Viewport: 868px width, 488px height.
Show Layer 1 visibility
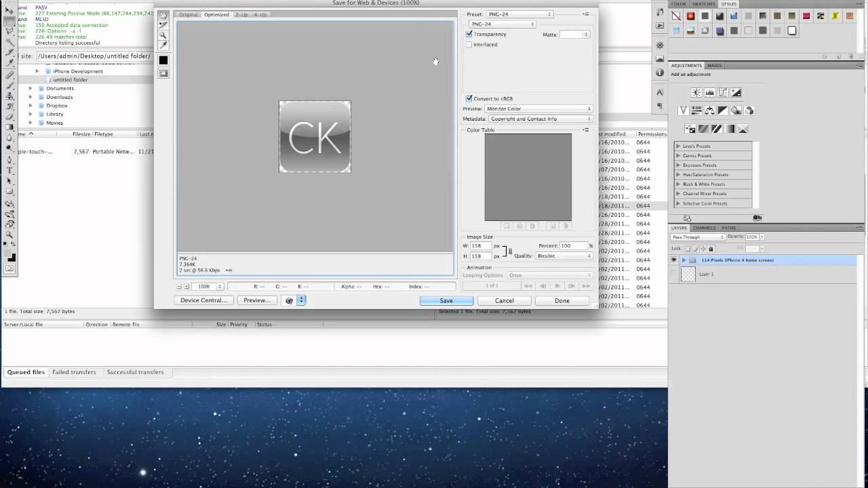click(673, 274)
